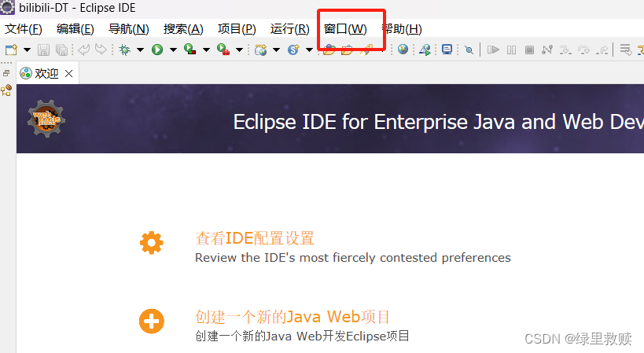Click the Search flashlight toolbar icon
Screen dimensions: 644x353
(366, 50)
